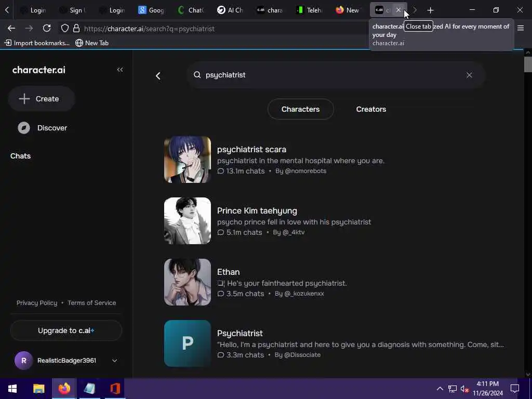Open psychiatrist scara avatar
This screenshot has height=399, width=532.
[x=187, y=159]
